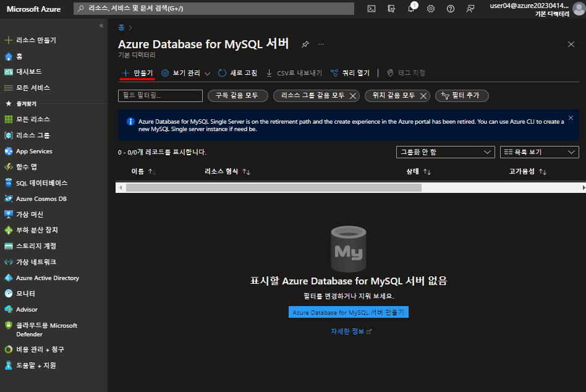586x392 pixels.
Task: Pin the MySQL 서버 blade with pin icon
Action: pyautogui.click(x=305, y=44)
